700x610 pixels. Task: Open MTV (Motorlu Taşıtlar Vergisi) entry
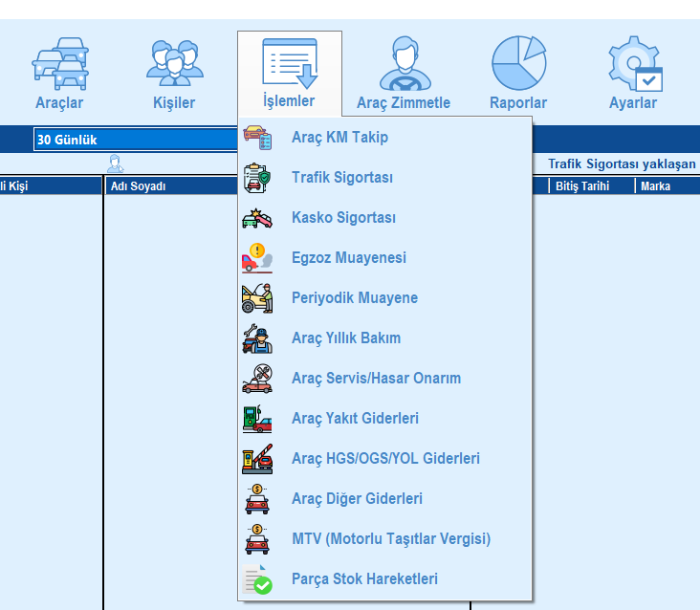coord(390,539)
